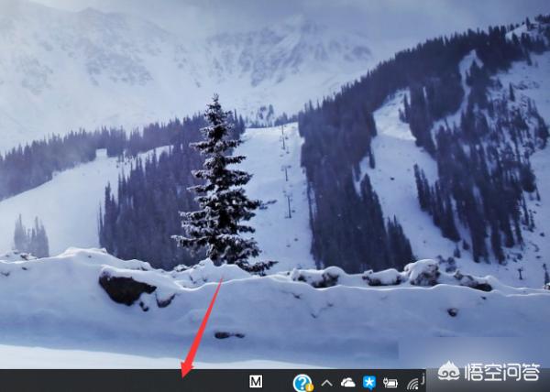Click the small trees at left desktop edge

30,238
